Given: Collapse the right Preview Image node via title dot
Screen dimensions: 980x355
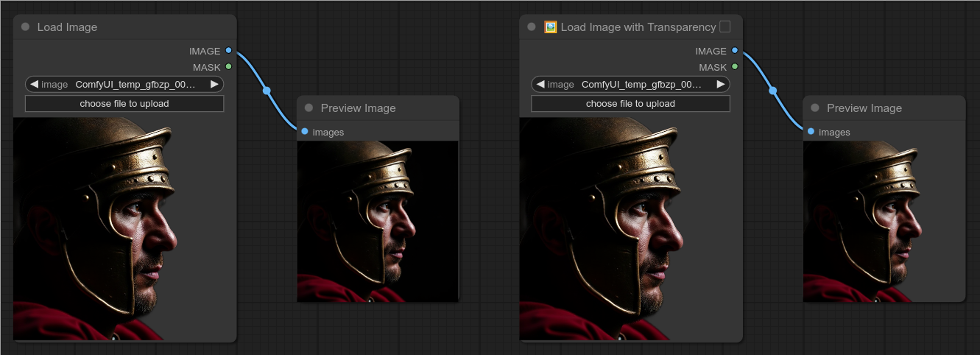Looking at the screenshot, I should pos(815,108).
